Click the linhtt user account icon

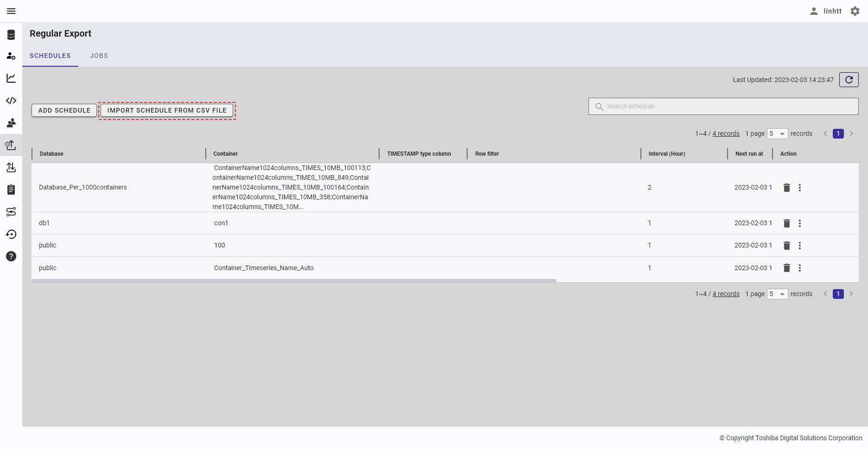click(x=814, y=11)
